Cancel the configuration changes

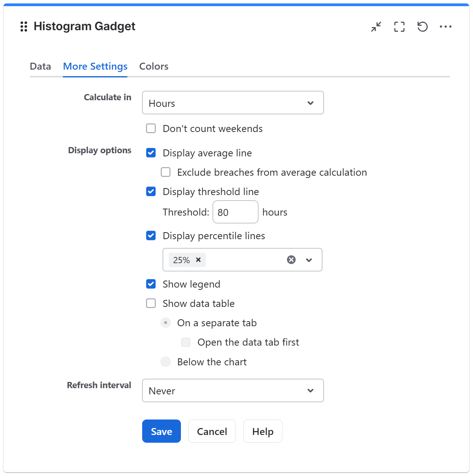[x=212, y=431]
